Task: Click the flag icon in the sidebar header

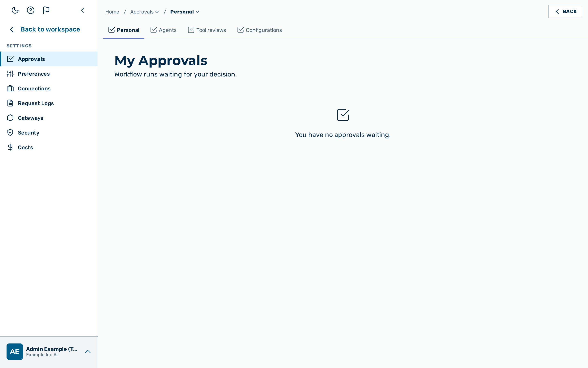Action: click(x=46, y=10)
